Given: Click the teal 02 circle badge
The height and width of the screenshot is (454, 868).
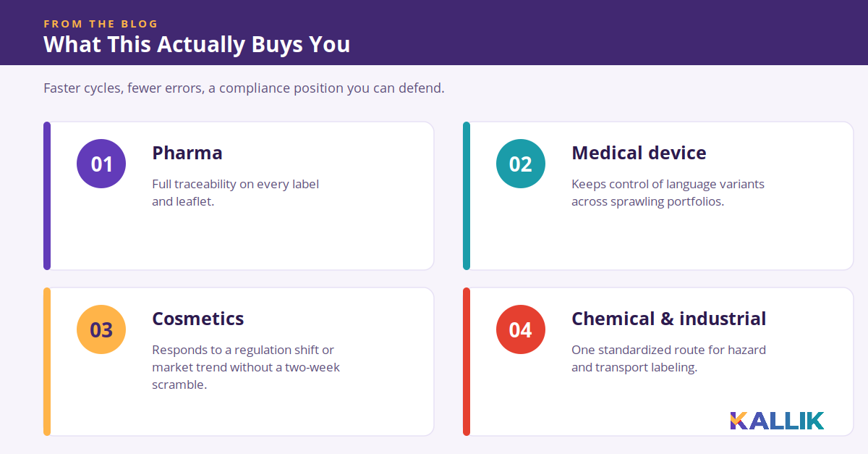Looking at the screenshot, I should tap(521, 164).
